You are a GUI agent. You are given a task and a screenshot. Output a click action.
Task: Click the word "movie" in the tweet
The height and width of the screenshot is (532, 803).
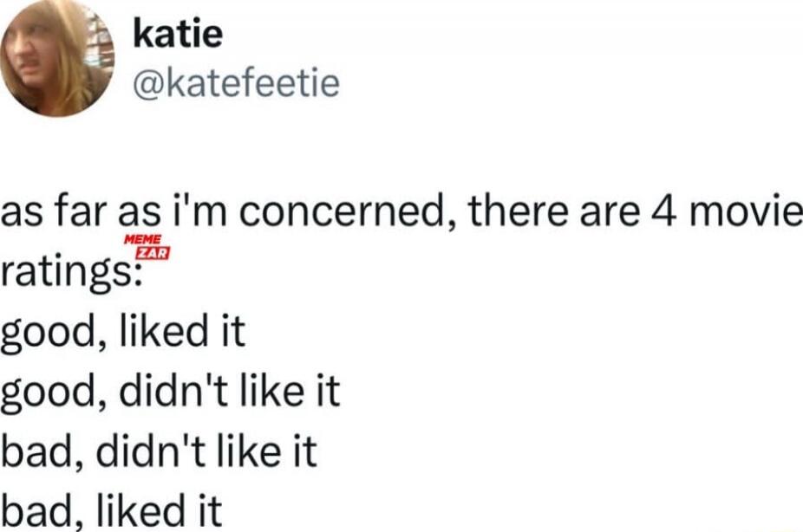click(746, 211)
